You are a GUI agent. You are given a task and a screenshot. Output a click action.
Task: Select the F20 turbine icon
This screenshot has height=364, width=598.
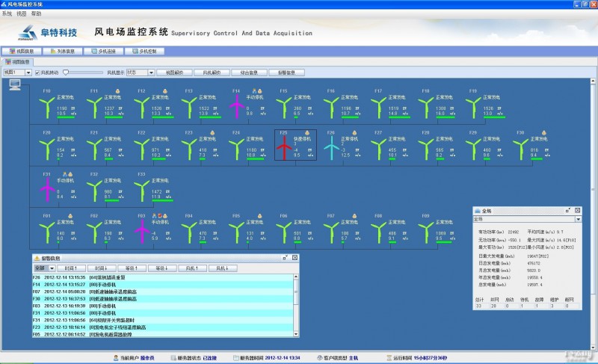point(47,149)
